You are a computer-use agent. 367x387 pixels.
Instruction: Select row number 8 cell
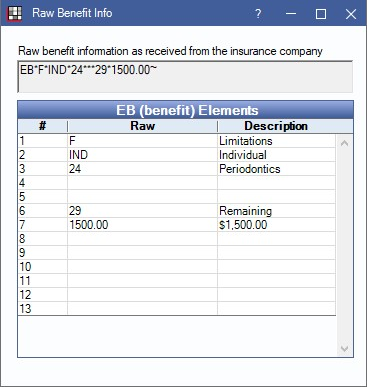click(43, 239)
